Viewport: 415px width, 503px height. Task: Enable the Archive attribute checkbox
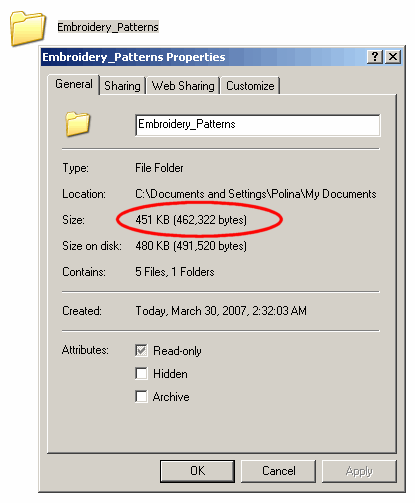coord(141,397)
